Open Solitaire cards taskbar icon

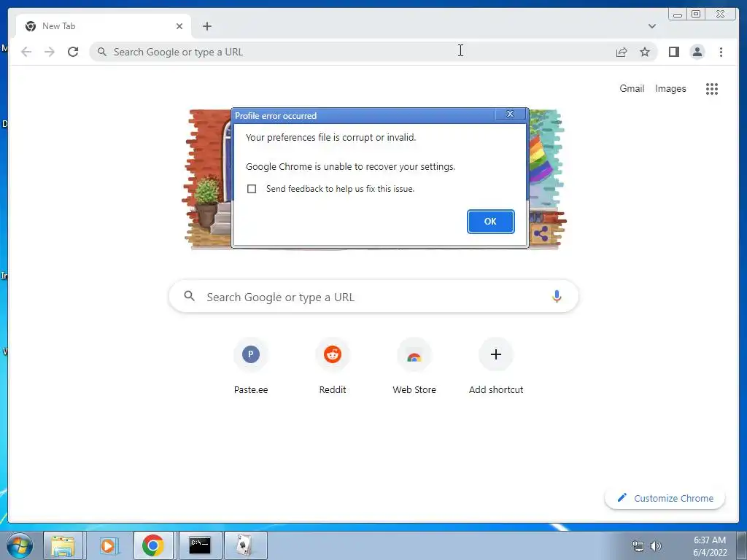click(x=245, y=545)
